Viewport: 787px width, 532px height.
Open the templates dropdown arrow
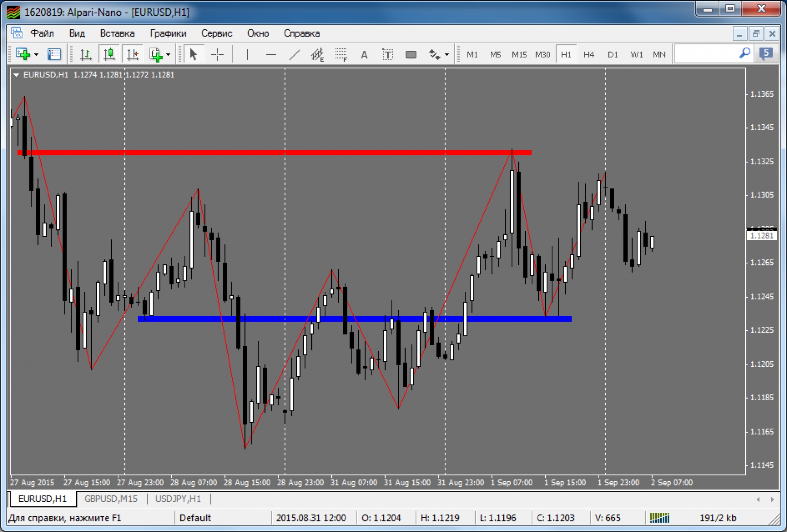tap(168, 54)
